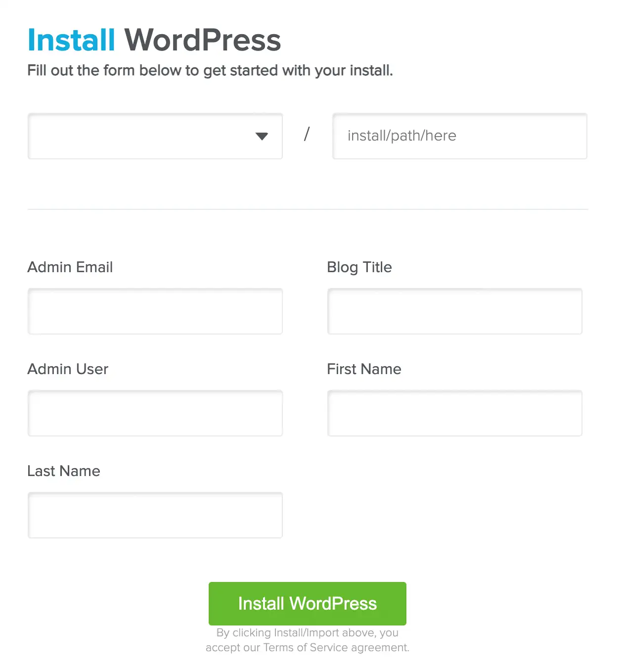
Task: Click the slash separator between domain and path
Action: point(307,134)
